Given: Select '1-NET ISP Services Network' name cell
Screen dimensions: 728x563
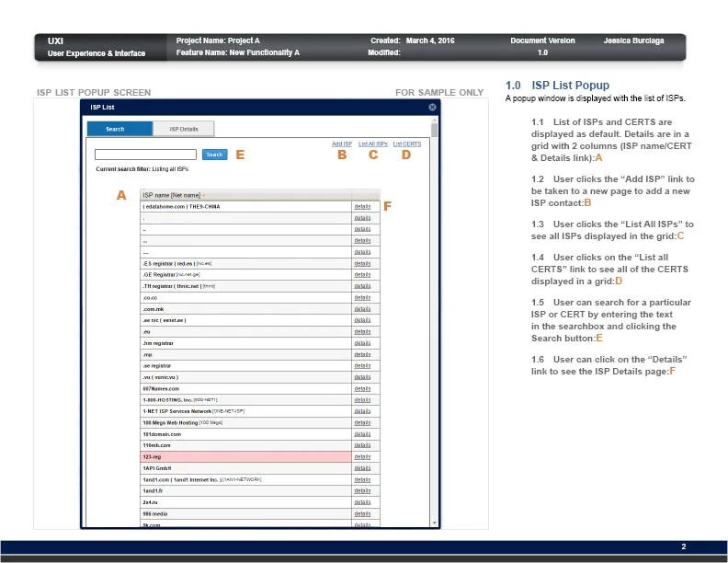Looking at the screenshot, I should [246, 411].
